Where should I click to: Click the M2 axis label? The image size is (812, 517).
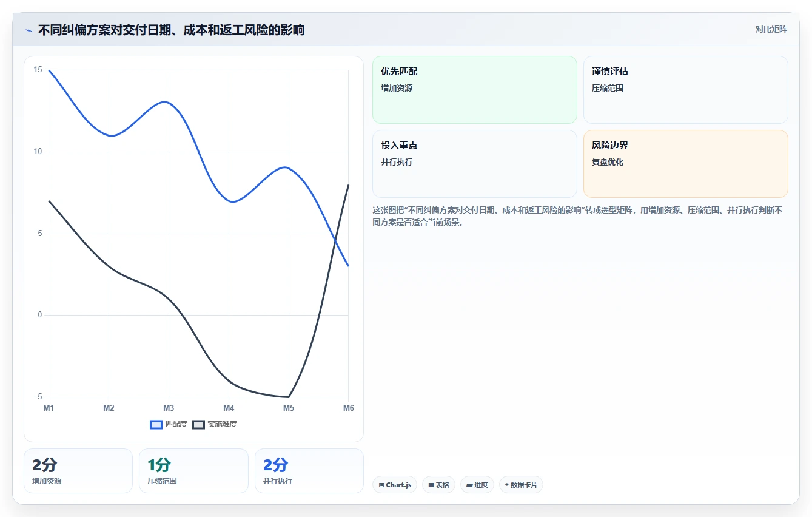point(109,408)
